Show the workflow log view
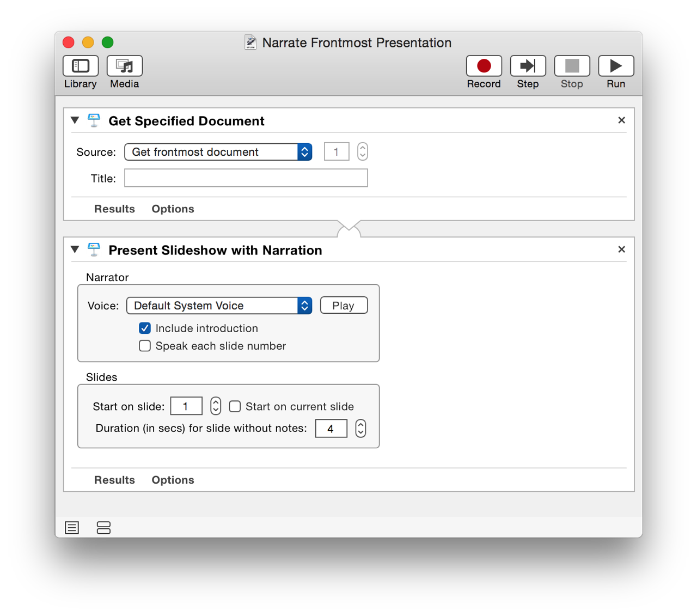Viewport: 697px width, 616px height. (x=72, y=527)
